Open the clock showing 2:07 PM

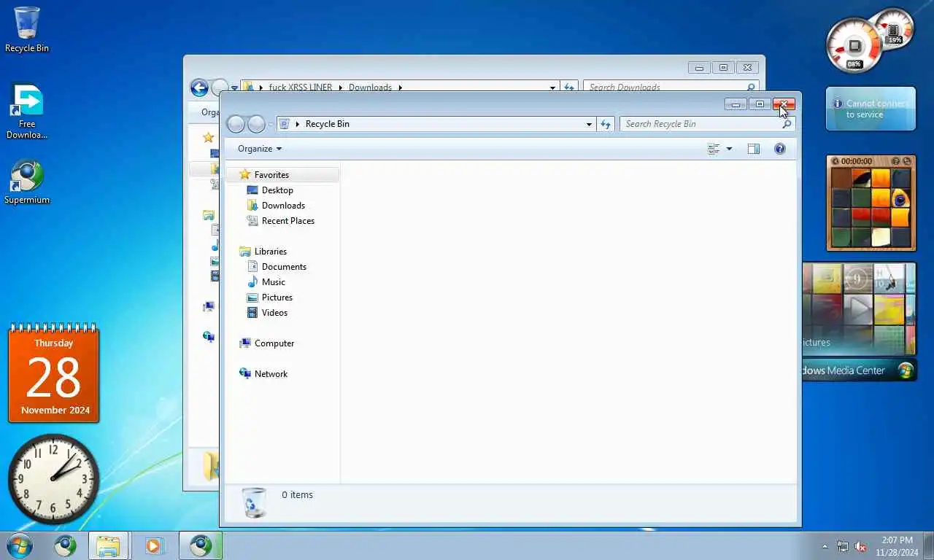pyautogui.click(x=897, y=546)
